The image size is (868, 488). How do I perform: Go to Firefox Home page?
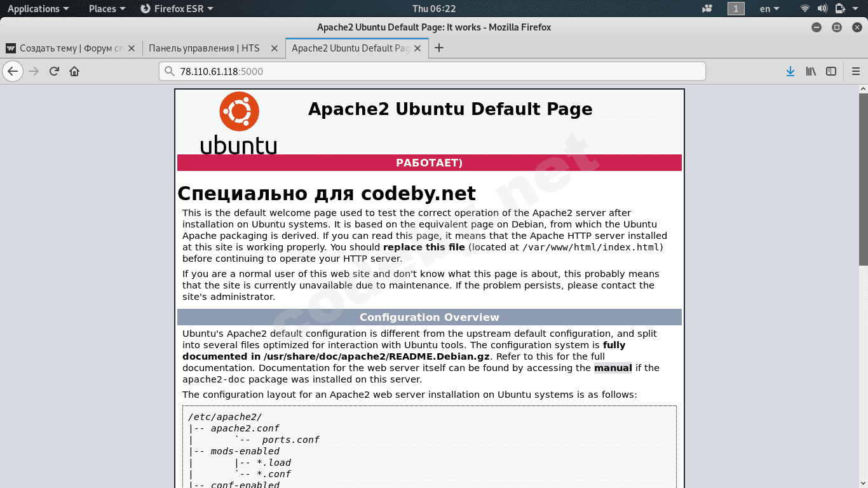[x=74, y=71]
